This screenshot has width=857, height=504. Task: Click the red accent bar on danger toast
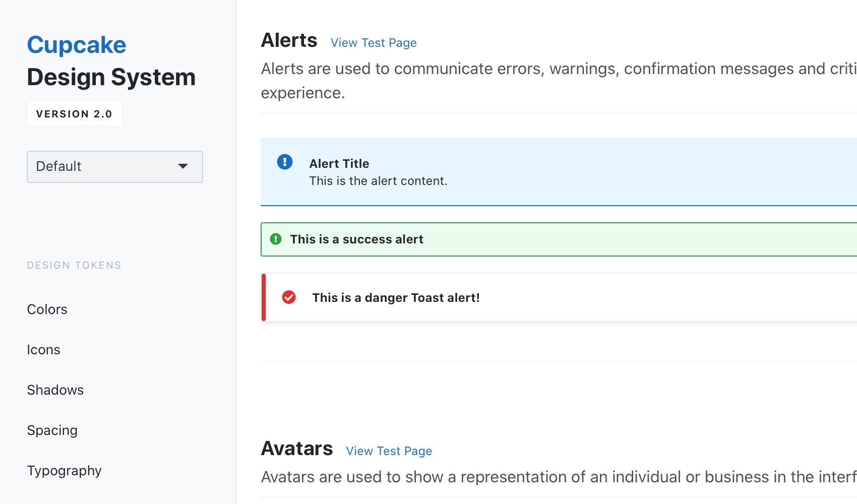click(x=263, y=297)
